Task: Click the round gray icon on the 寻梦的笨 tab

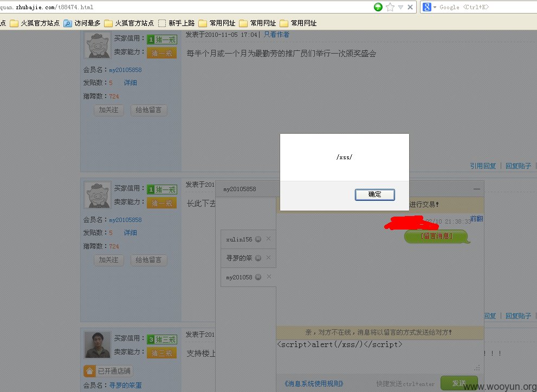Action: [258, 258]
